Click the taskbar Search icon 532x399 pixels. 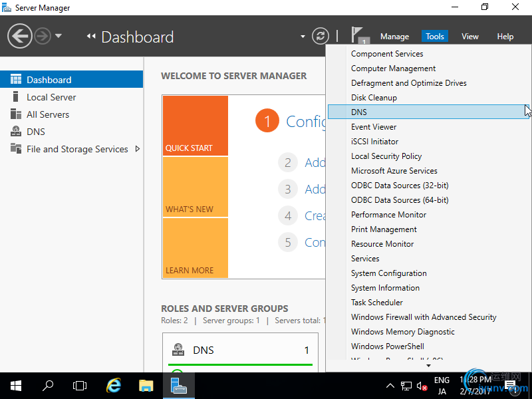(48, 386)
